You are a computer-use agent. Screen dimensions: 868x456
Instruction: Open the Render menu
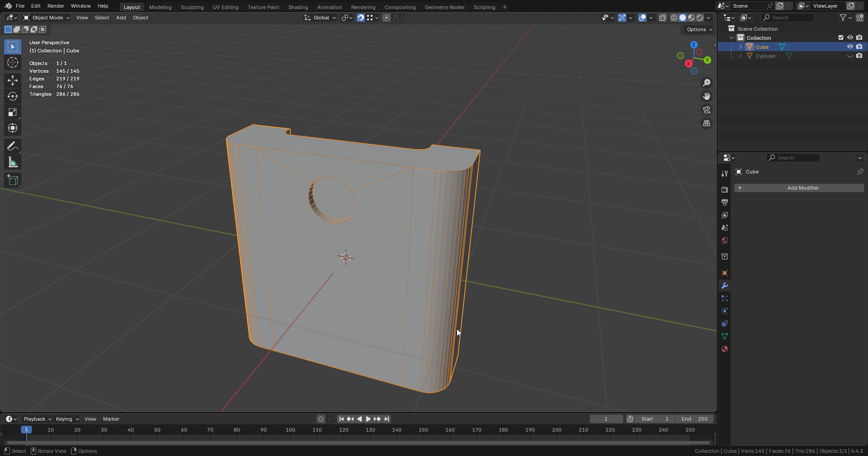pyautogui.click(x=56, y=6)
